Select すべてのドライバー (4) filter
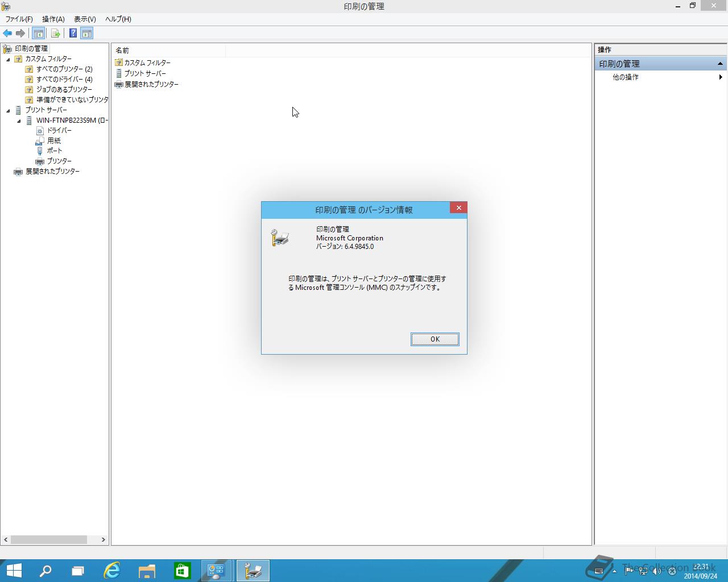 coord(64,80)
